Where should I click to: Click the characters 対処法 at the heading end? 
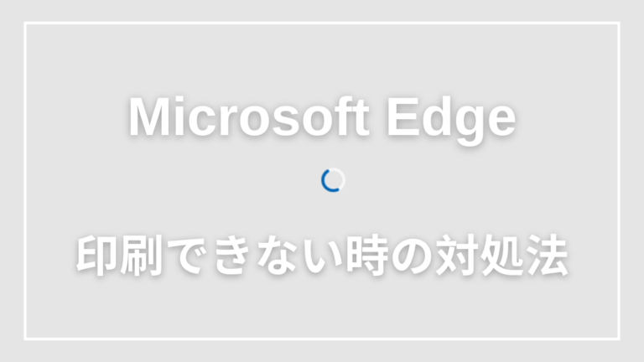(x=502, y=256)
